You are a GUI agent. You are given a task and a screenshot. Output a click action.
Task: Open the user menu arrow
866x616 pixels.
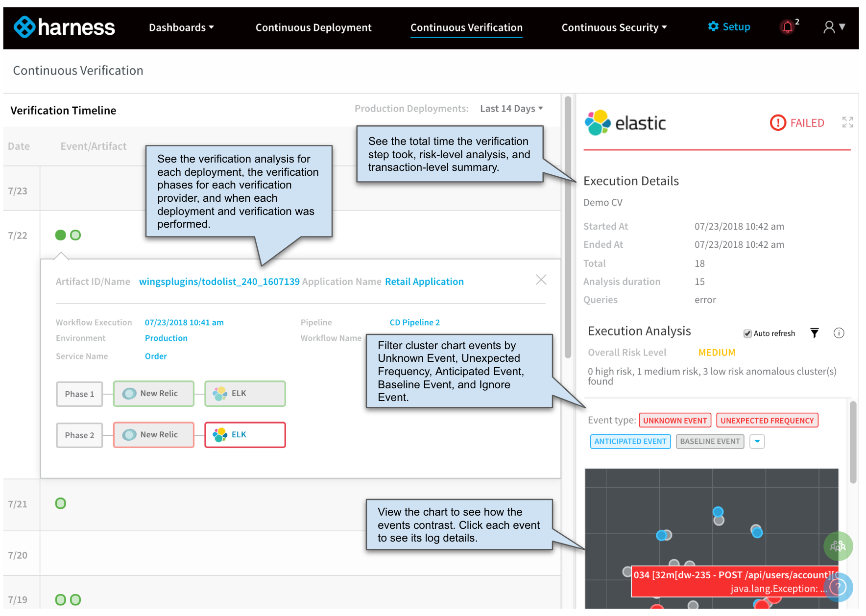pyautogui.click(x=842, y=27)
